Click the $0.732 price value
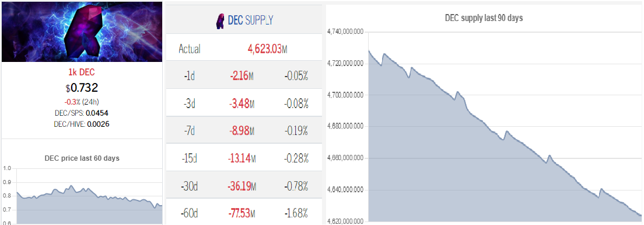Image resolution: width=644 pixels, height=225 pixels. 82,88
